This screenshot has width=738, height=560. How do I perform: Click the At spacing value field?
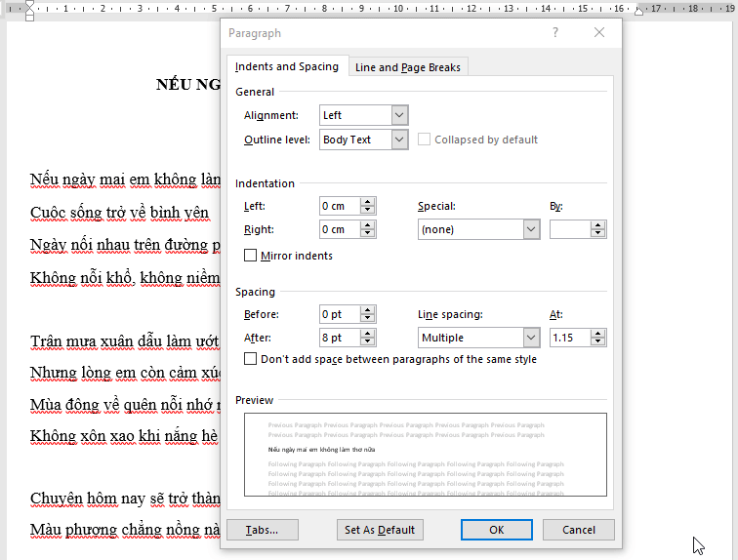tap(570, 338)
